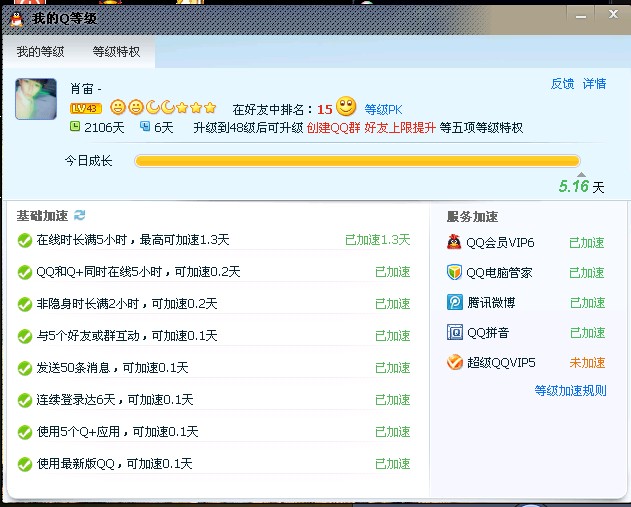Click the 创建QQ群 red link

pos(333,128)
